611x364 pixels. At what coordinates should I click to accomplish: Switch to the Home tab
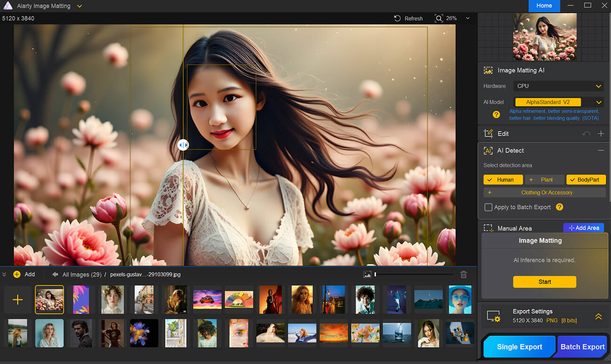click(544, 6)
